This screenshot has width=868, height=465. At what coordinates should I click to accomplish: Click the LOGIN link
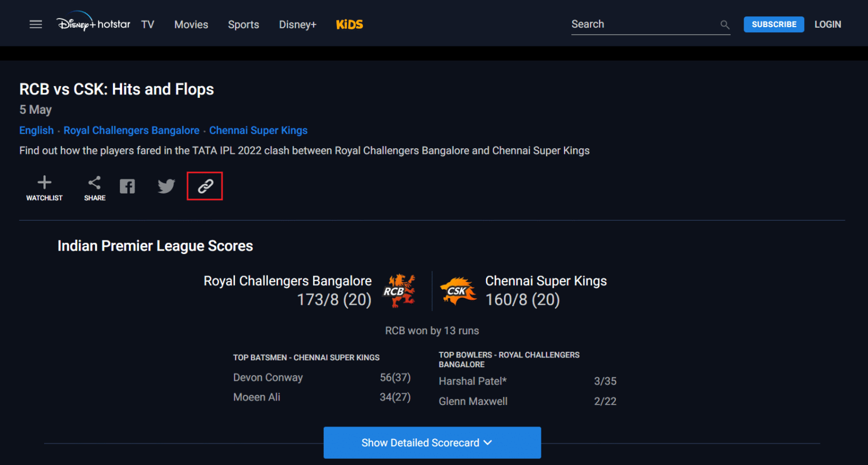tap(827, 24)
